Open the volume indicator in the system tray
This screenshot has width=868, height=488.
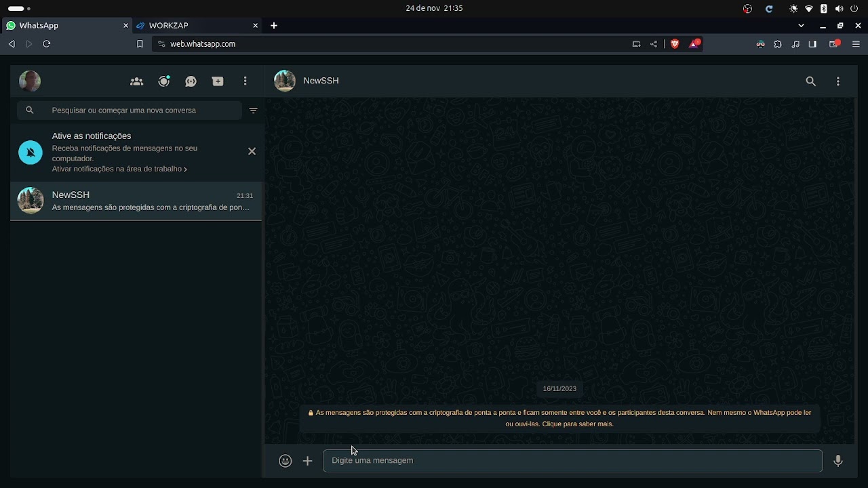coord(840,9)
